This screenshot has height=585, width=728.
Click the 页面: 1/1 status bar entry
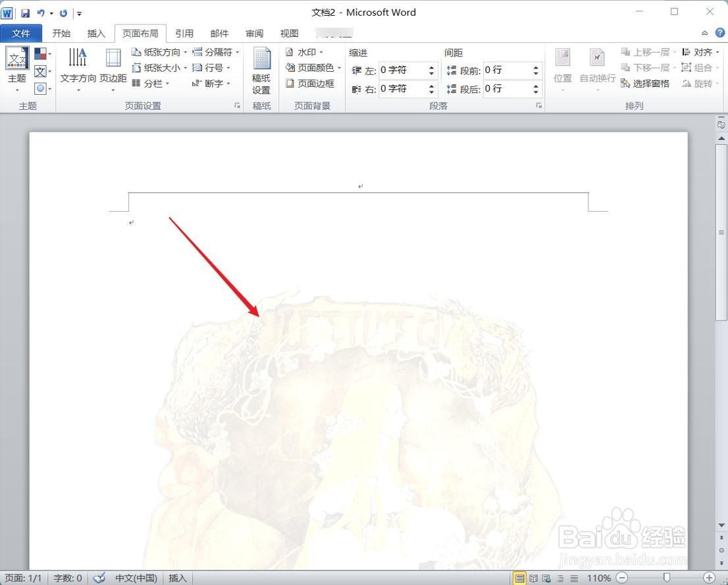pyautogui.click(x=23, y=578)
